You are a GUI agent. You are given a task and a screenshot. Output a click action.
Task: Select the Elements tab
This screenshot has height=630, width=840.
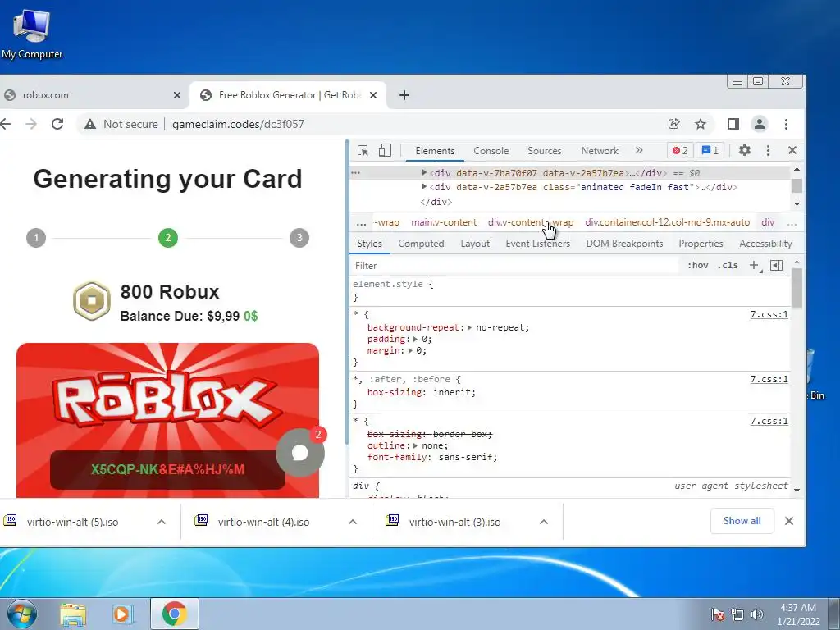435,151
